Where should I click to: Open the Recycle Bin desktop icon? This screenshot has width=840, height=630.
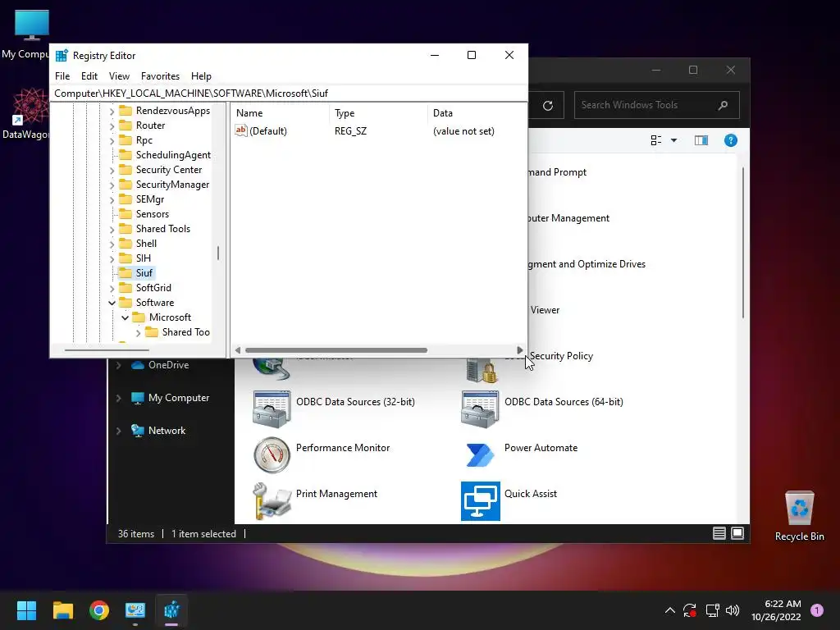(x=799, y=516)
